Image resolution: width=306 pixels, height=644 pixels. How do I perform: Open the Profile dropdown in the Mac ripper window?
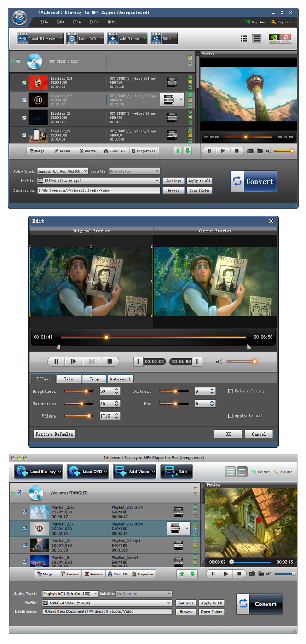click(x=107, y=603)
